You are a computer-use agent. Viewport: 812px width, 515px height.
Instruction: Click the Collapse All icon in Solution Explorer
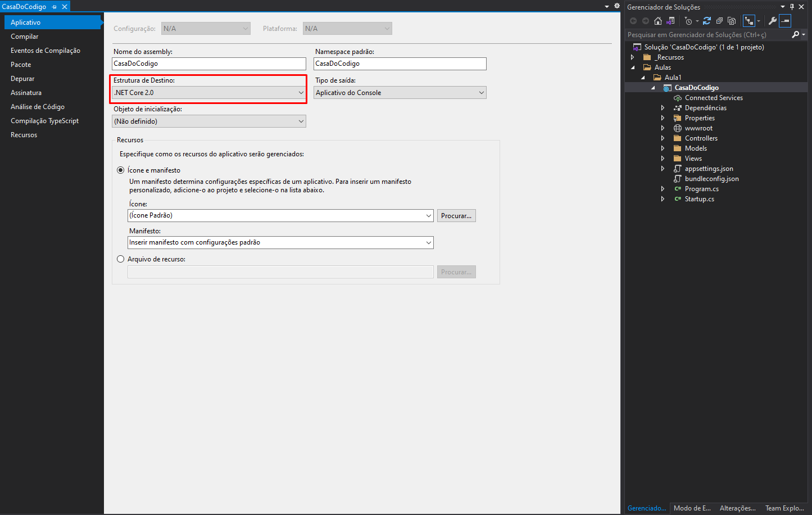tap(719, 21)
